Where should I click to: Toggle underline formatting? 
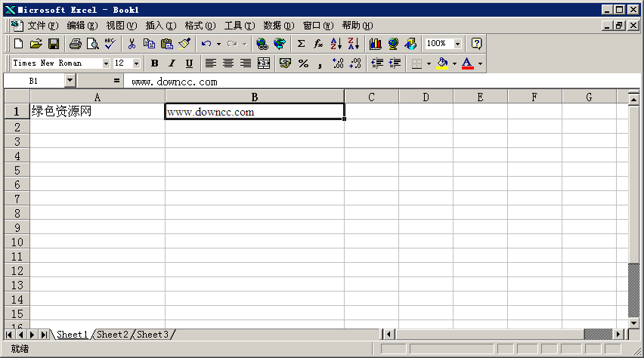(x=189, y=63)
